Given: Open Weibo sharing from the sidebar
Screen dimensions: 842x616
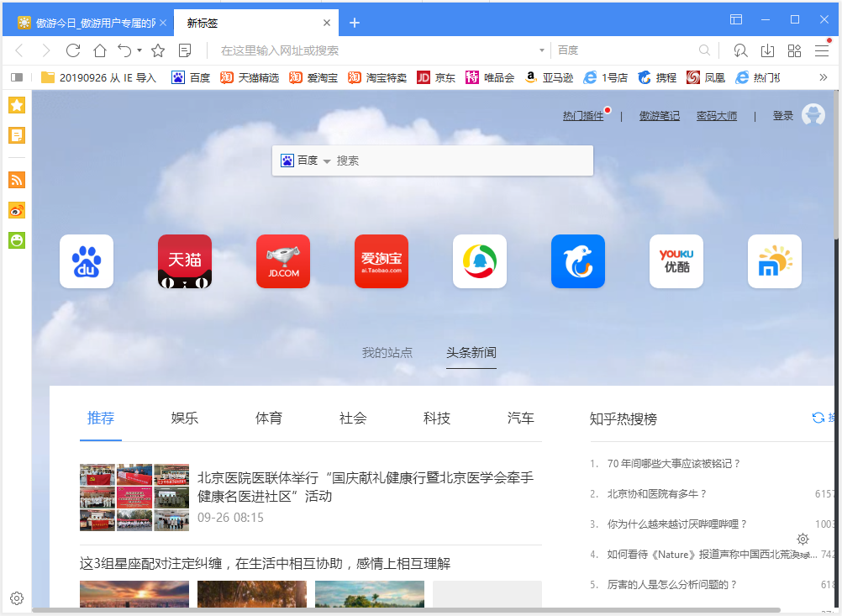Looking at the screenshot, I should [x=15, y=210].
